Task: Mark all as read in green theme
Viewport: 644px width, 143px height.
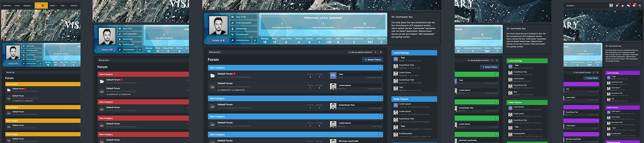Action: [479, 60]
